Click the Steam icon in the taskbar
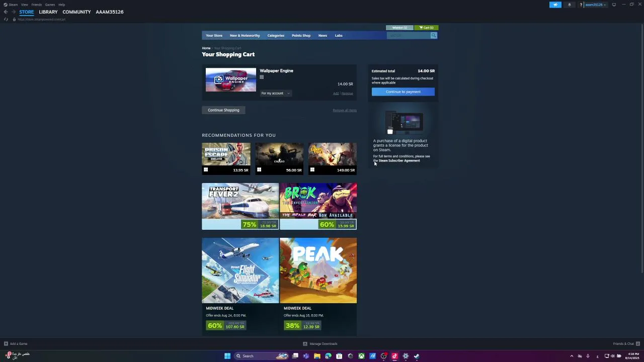Viewport: 644px width, 362px height. pyautogui.click(x=417, y=356)
